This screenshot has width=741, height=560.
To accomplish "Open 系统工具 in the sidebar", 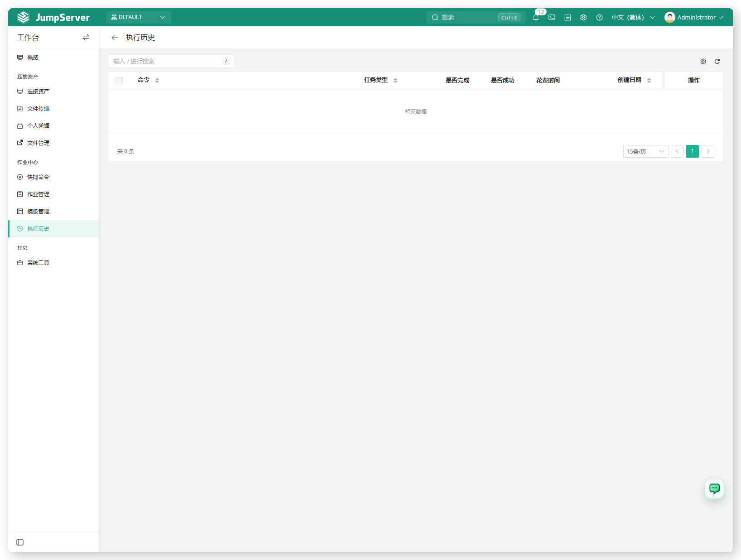I will coord(53,263).
